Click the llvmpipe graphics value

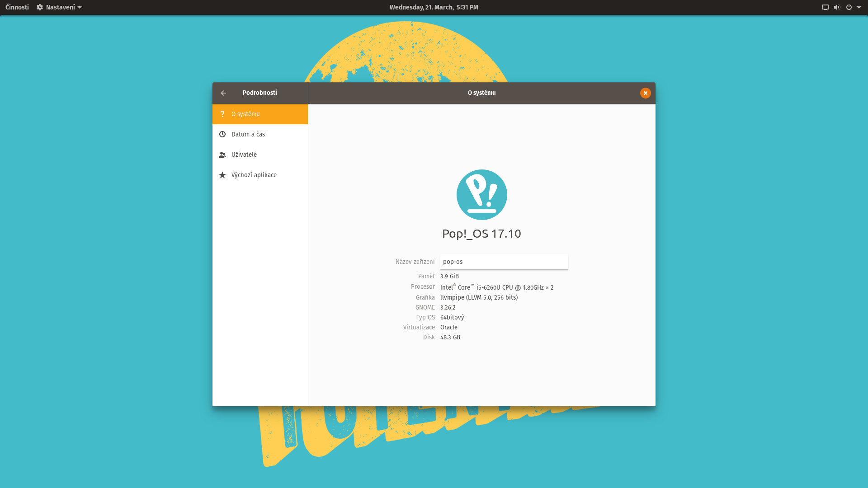479,297
